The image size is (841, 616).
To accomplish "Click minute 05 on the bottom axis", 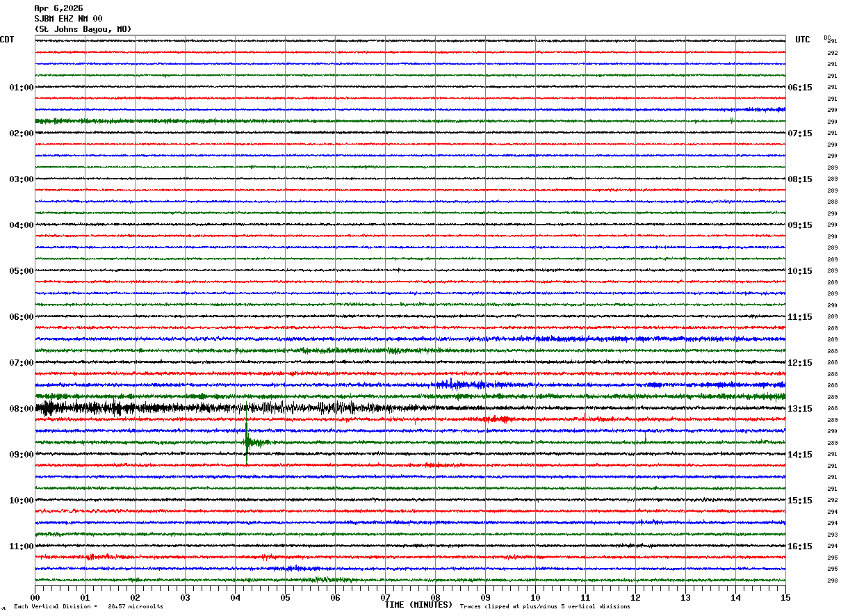I will [285, 597].
